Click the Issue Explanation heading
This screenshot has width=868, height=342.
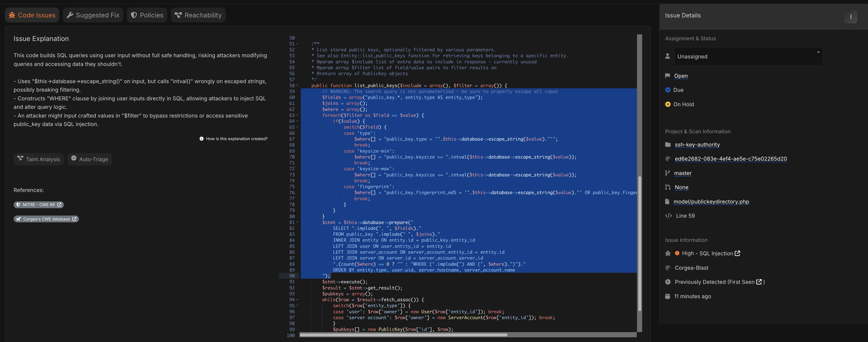click(41, 39)
